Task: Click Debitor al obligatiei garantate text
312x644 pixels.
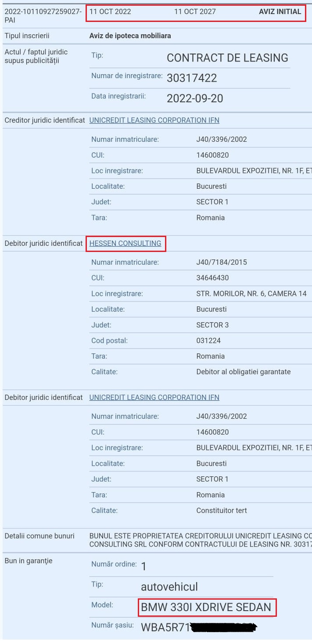Action: 244,372
